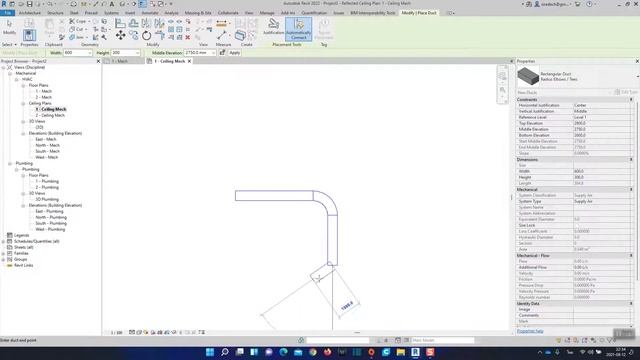Open the File menu tab
This screenshot has width=640, height=360.
(7, 13)
